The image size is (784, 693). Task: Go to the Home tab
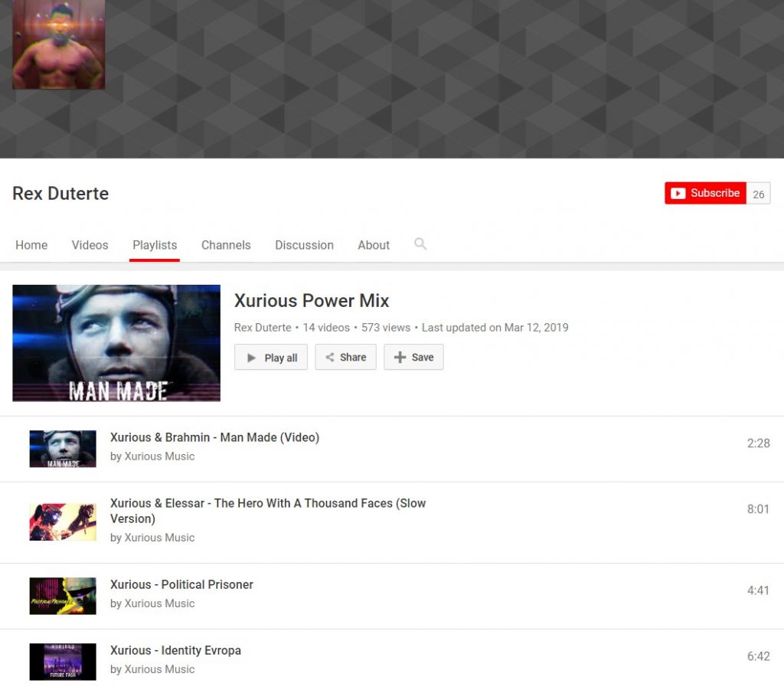[x=31, y=245]
